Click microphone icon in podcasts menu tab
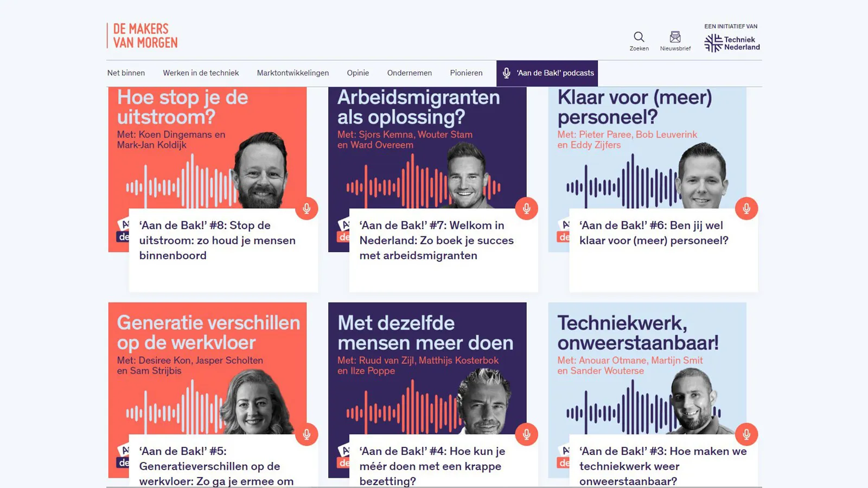The width and height of the screenshot is (868, 488). coord(506,73)
